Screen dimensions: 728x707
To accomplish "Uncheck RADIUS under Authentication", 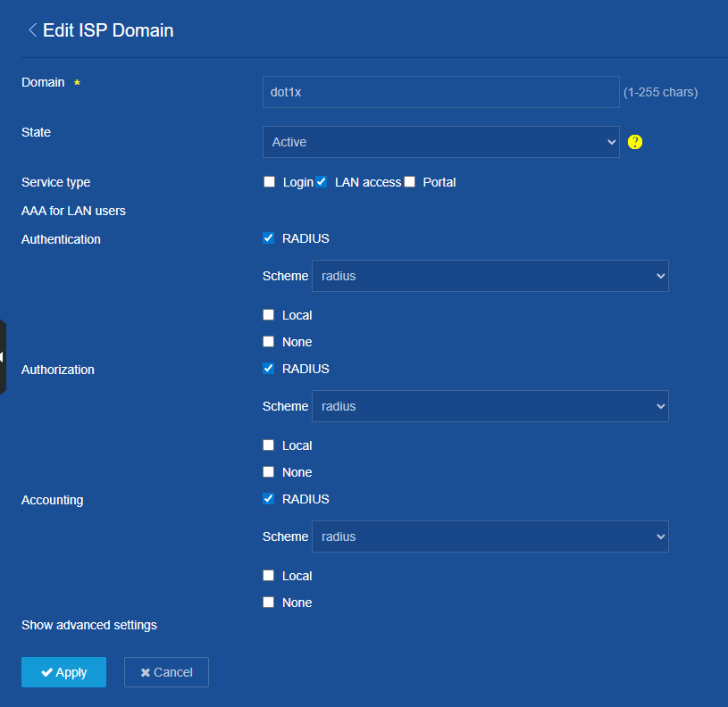I will (x=269, y=238).
